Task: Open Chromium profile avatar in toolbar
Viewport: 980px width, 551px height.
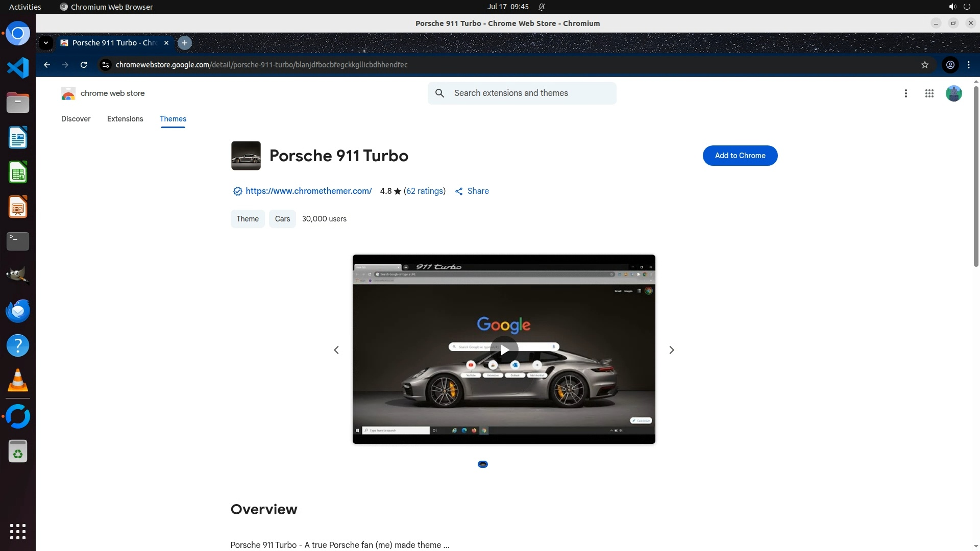Action: 950,65
